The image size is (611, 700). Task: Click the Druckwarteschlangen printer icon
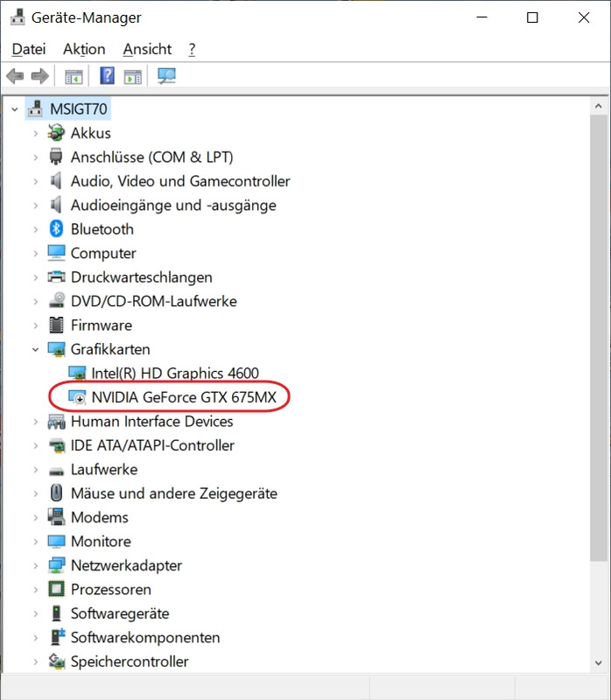[56, 277]
